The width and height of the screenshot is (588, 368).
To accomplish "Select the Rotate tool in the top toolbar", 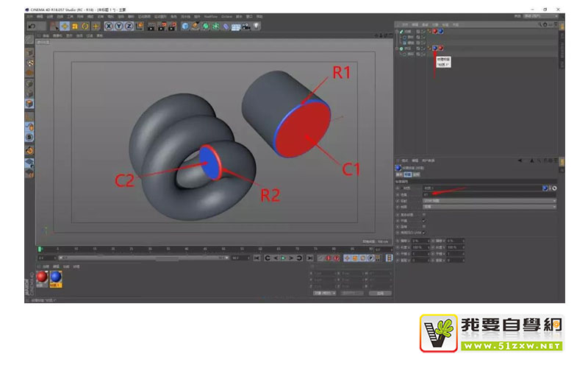I will (x=85, y=26).
